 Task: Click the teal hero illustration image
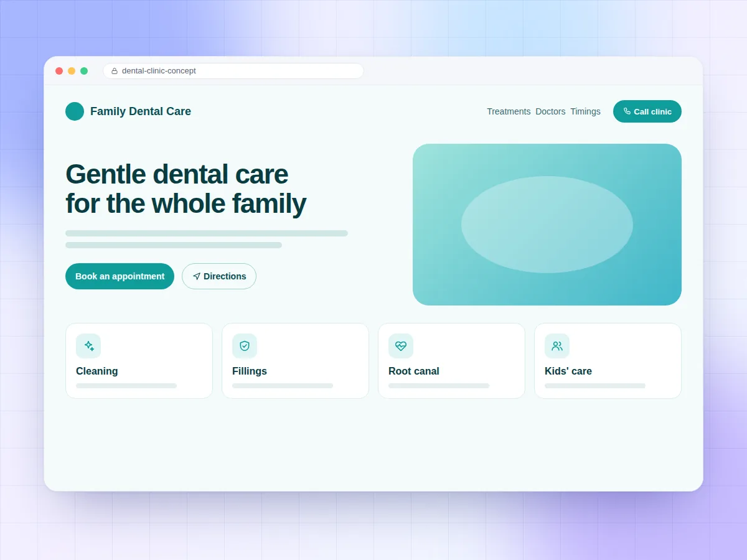(x=547, y=225)
